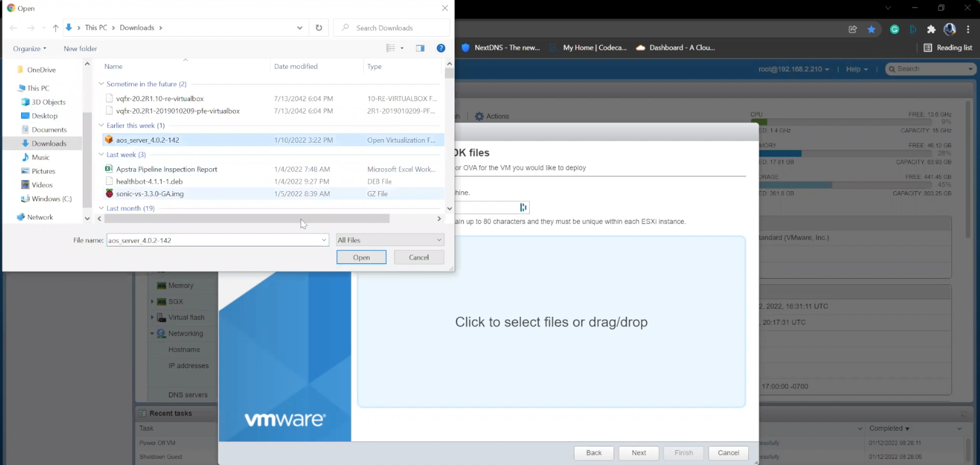The width and height of the screenshot is (980, 465).
Task: Click File name input field
Action: (217, 240)
